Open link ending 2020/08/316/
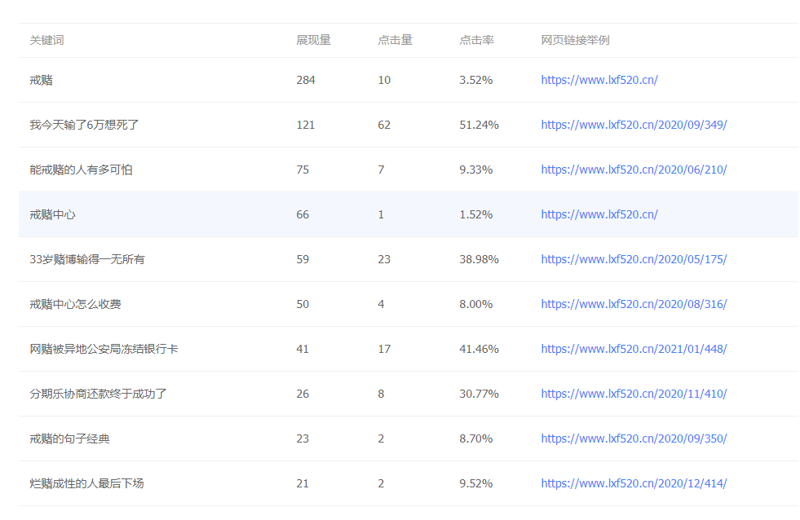Viewport: 800px width, 520px height. [633, 304]
